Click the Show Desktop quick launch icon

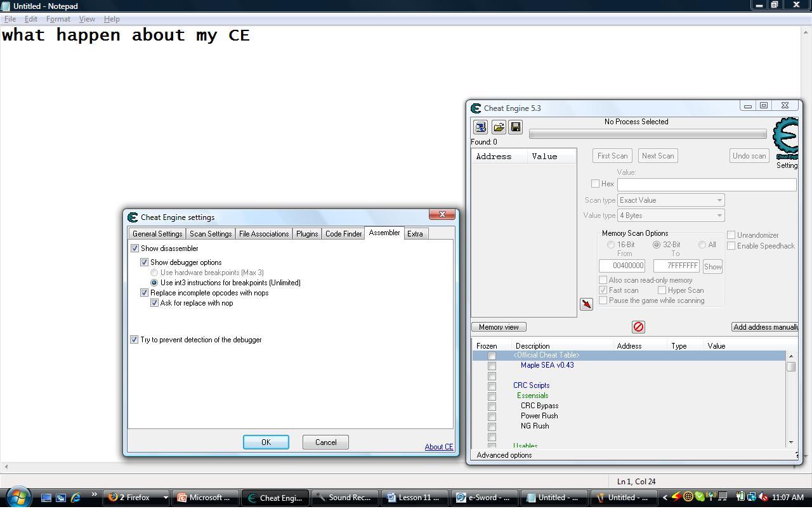click(46, 498)
